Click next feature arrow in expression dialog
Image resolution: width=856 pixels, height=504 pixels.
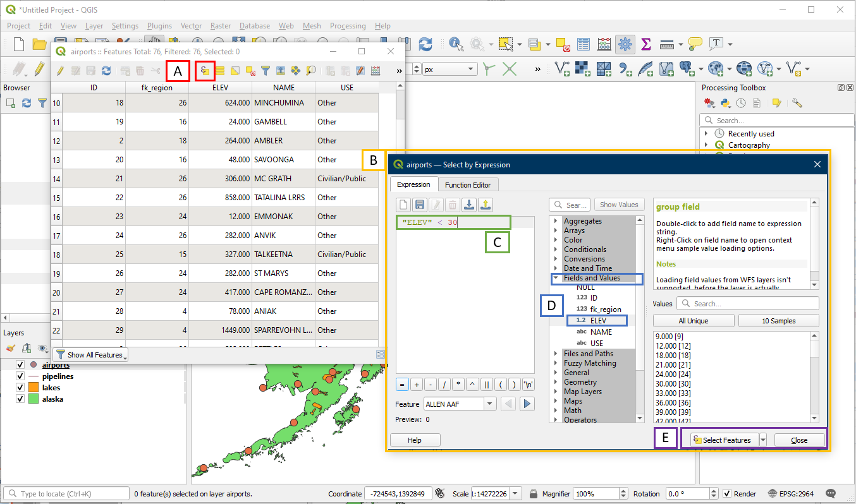[528, 404]
